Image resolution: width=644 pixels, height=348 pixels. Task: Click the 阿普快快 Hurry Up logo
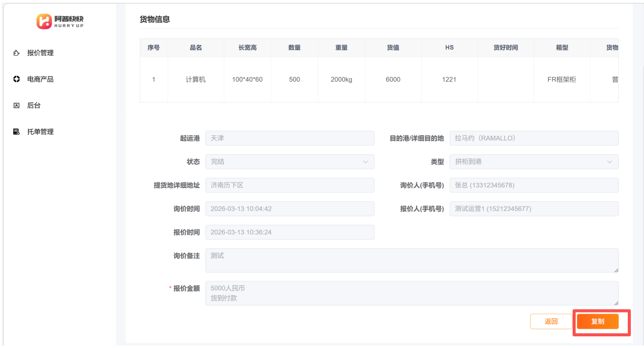click(60, 21)
